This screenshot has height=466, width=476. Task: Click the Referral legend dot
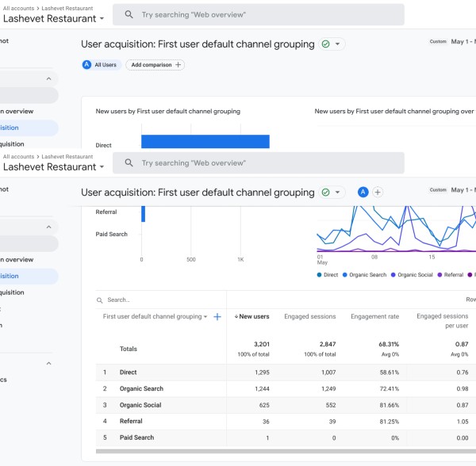coord(440,275)
